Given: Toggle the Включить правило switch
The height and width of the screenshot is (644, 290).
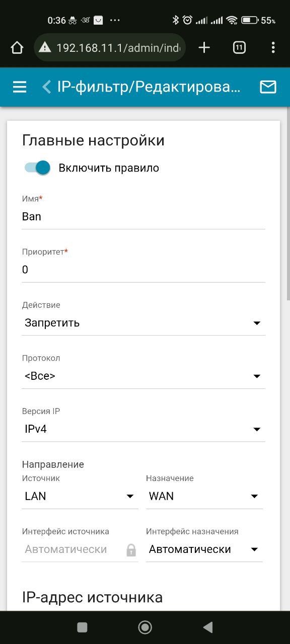Looking at the screenshot, I should [38, 168].
